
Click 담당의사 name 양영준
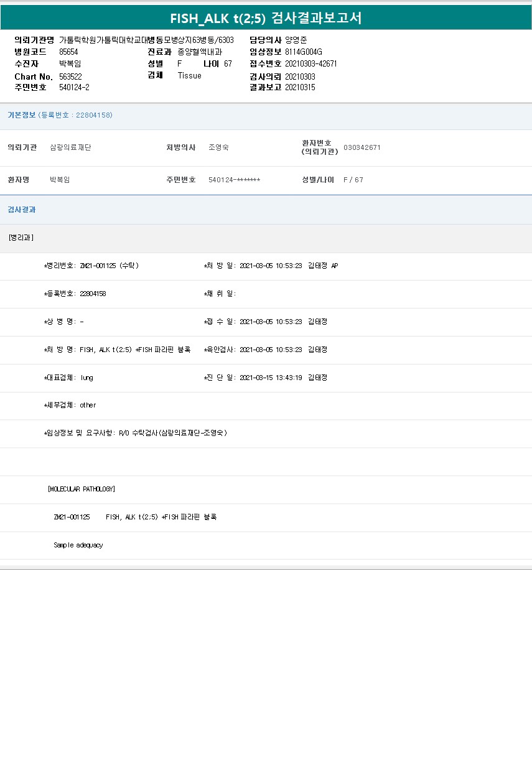pyautogui.click(x=296, y=40)
